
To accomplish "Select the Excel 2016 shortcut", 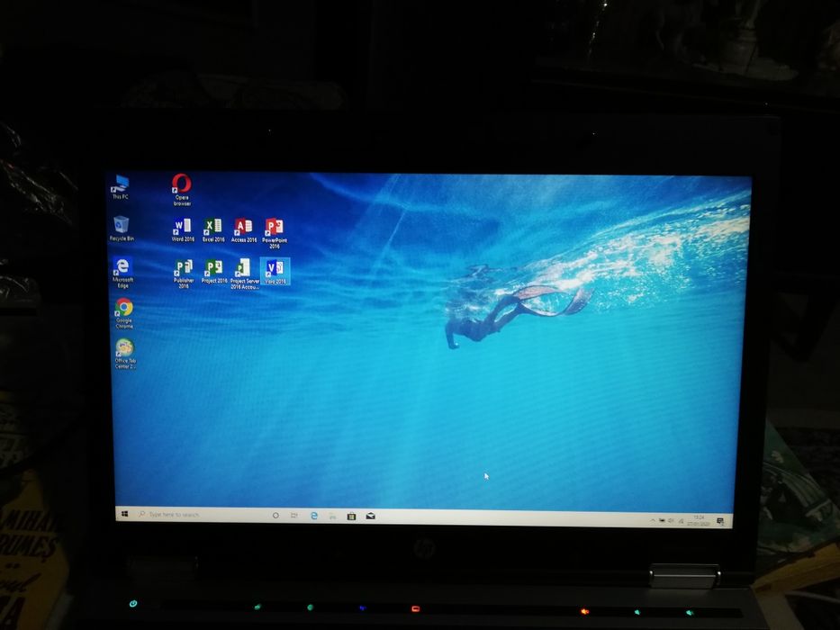I will [x=213, y=229].
